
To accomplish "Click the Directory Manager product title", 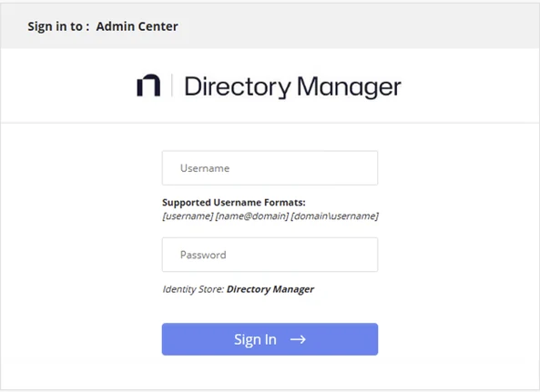I will click(x=292, y=87).
